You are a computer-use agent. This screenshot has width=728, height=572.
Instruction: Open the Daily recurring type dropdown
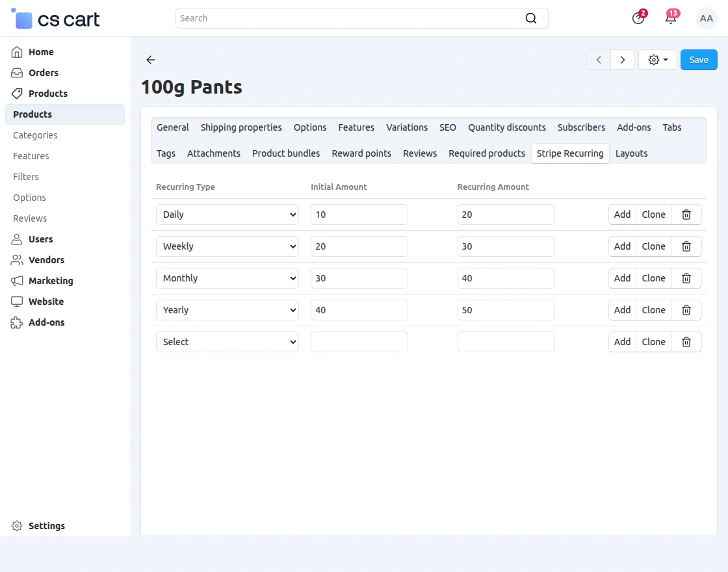pyautogui.click(x=227, y=214)
